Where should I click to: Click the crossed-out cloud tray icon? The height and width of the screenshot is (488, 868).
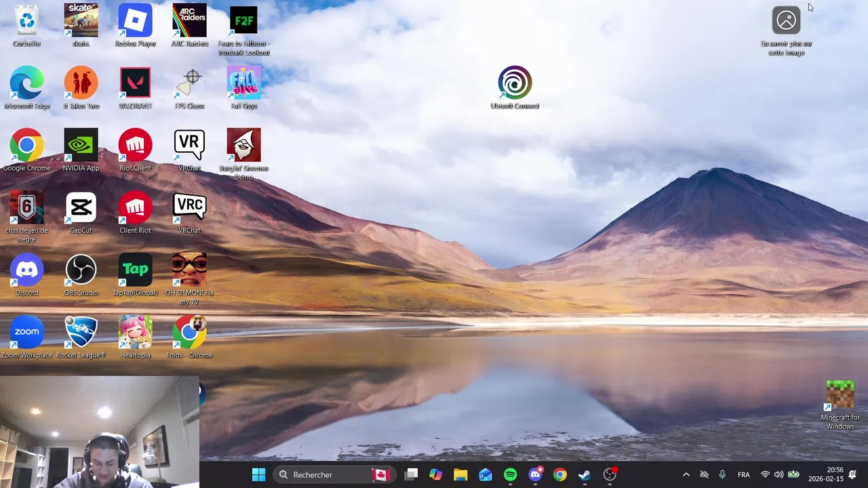[704, 474]
